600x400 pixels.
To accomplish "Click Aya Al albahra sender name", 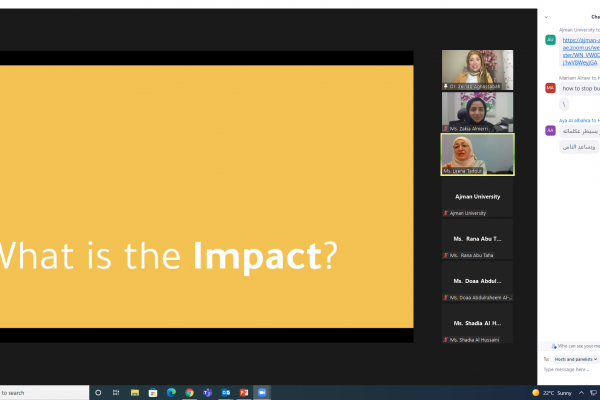I will point(574,120).
